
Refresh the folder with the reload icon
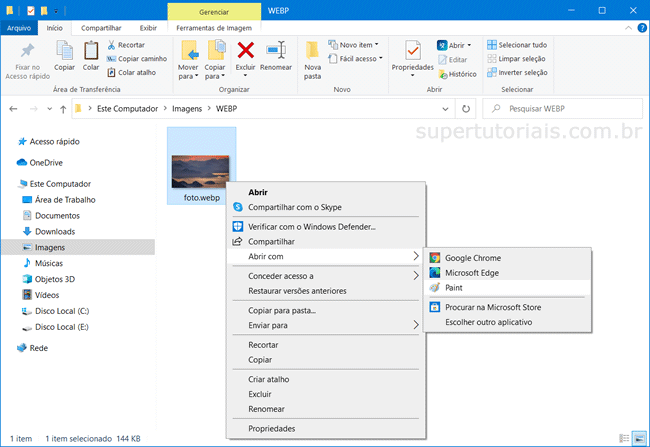pyautogui.click(x=465, y=108)
